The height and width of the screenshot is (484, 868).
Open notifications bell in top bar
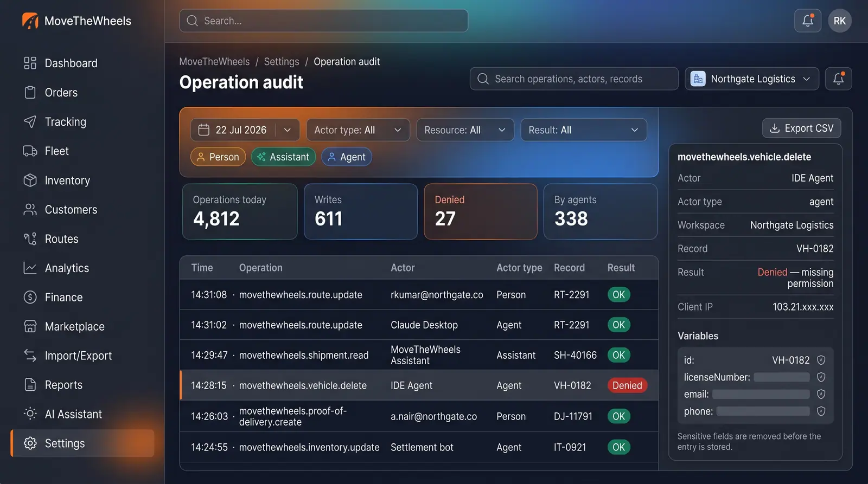click(808, 21)
